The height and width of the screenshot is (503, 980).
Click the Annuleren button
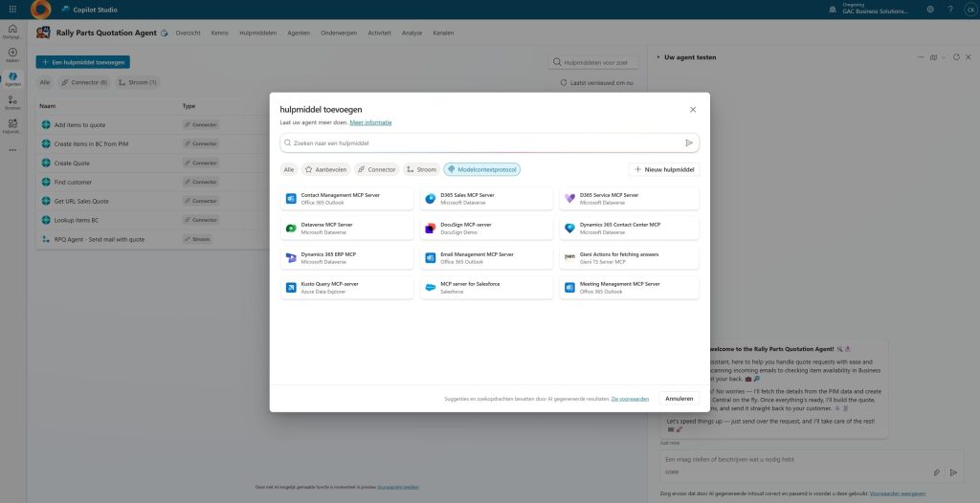pos(679,399)
